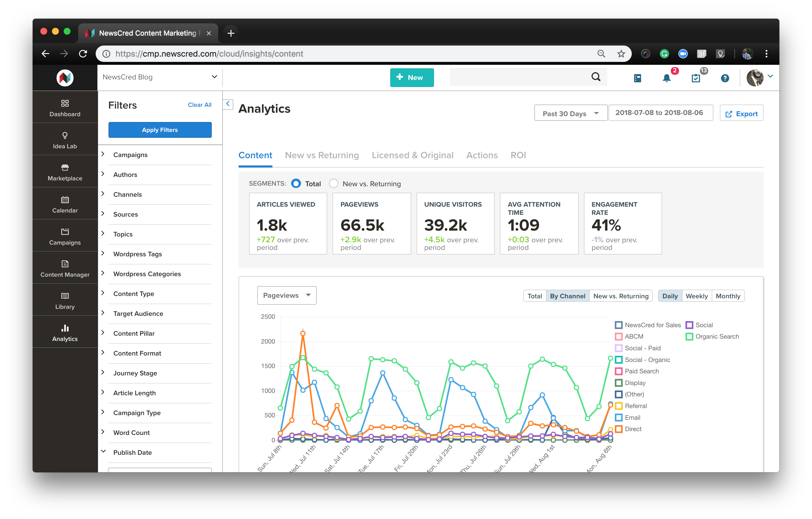This screenshot has height=519, width=812.
Task: Toggle the ABCM legend checkbox
Action: tap(618, 337)
